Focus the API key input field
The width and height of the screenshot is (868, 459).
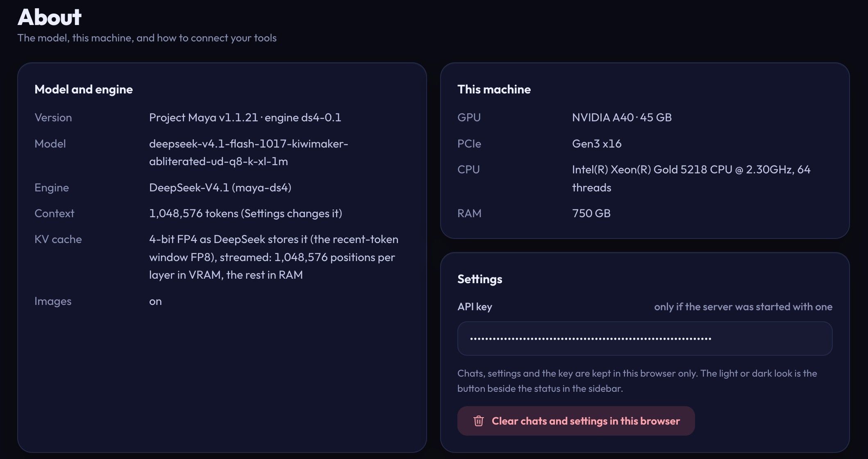[645, 339]
